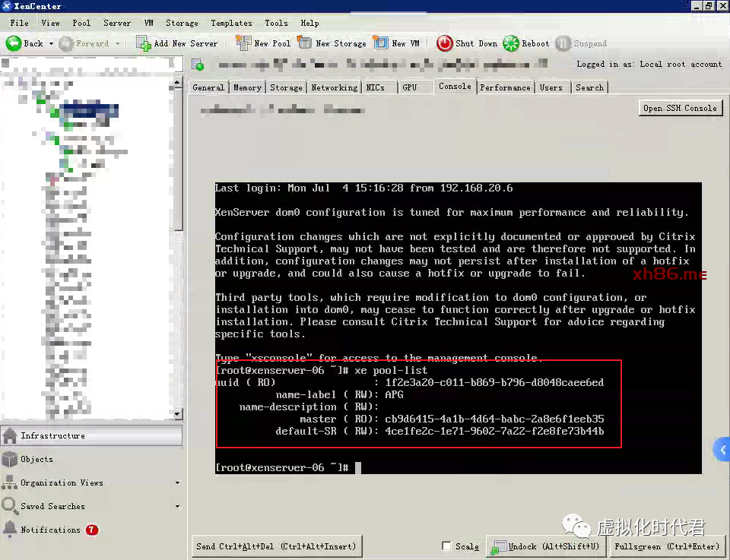The image size is (730, 560).
Task: Expand the Organization Views dropdown arrow
Action: click(177, 482)
